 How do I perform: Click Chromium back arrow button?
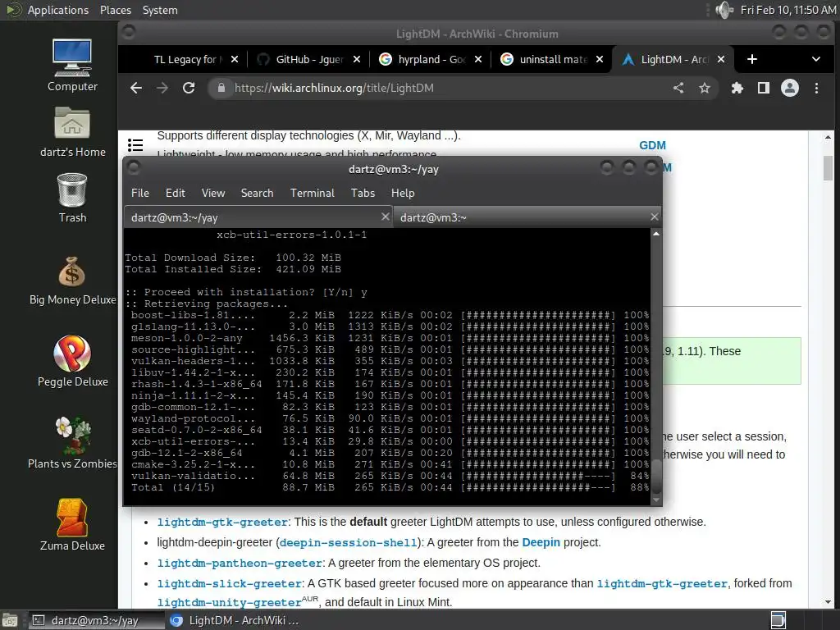point(136,88)
